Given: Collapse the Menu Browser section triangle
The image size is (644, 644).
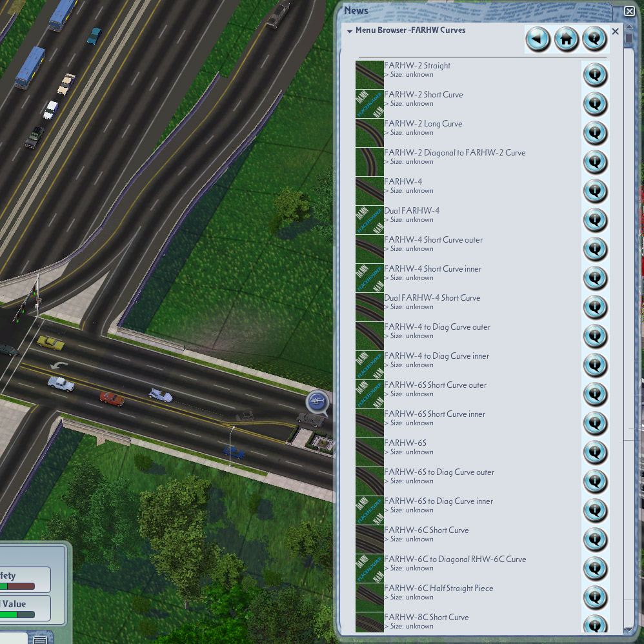Looking at the screenshot, I should tap(350, 31).
